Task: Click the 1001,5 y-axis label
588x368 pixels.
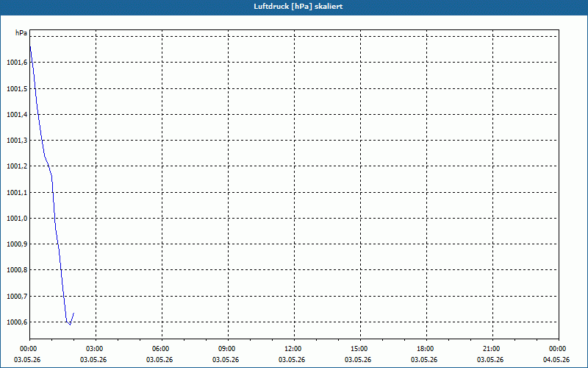Action: click(17, 88)
